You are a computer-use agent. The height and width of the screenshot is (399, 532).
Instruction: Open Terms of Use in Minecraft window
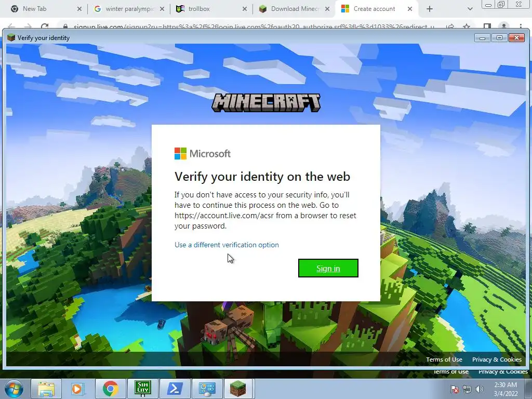(x=444, y=360)
